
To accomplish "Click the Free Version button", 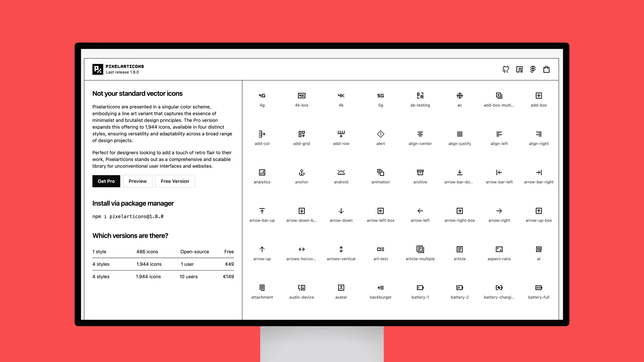I will pyautogui.click(x=175, y=181).
